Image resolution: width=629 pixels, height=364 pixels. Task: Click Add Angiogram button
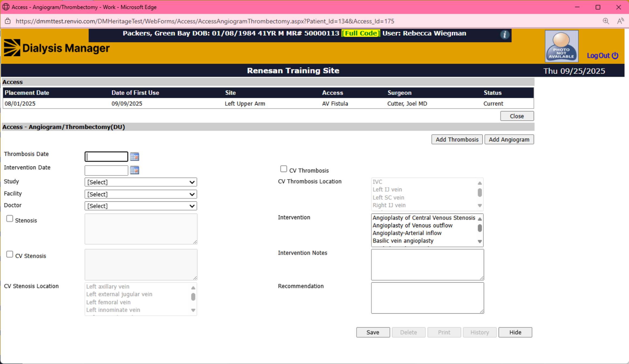pyautogui.click(x=509, y=139)
